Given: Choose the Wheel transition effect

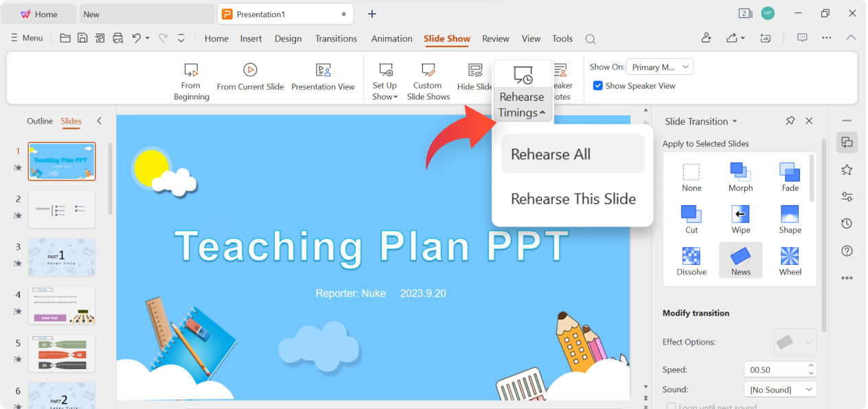Looking at the screenshot, I should point(790,261).
